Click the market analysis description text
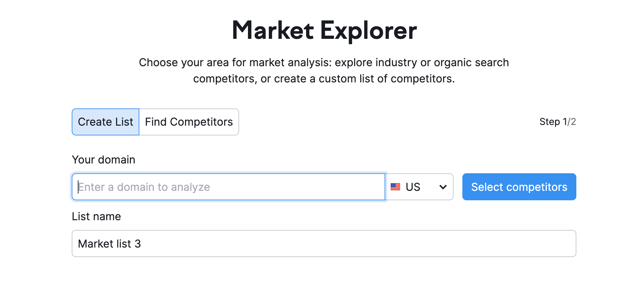 pyautogui.click(x=324, y=63)
